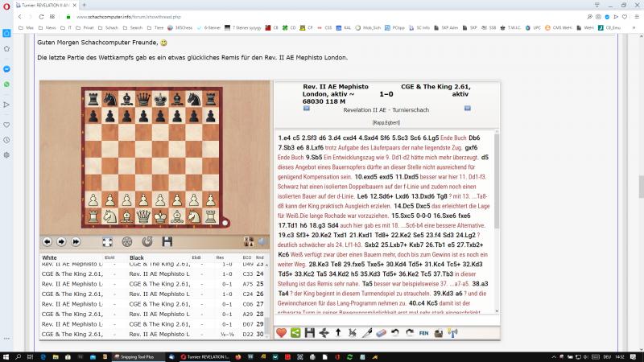Advance to next move with right arrow
644x362 pixels.
tap(61, 241)
